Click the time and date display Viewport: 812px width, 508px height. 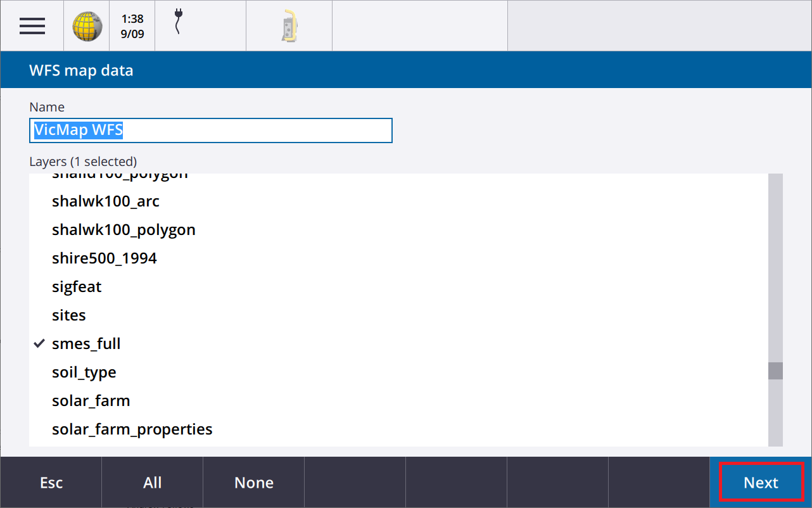[x=132, y=26]
